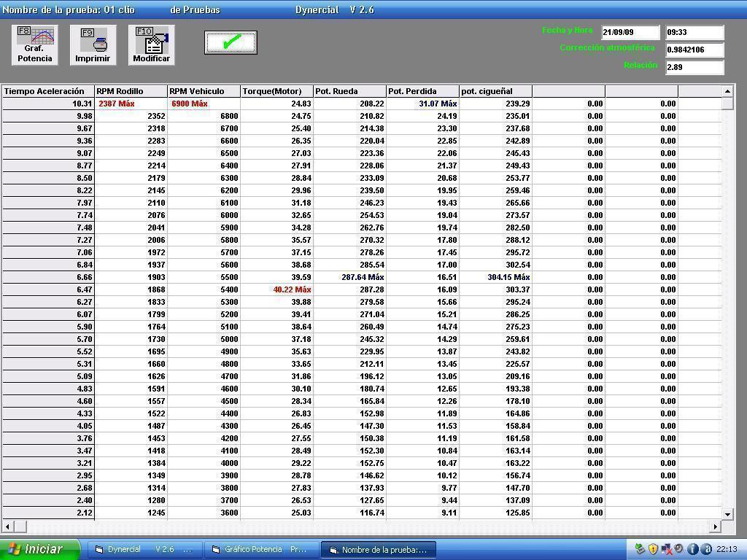This screenshot has width=747, height=560.
Task: Click the blue info 'i' tray icon
Action: click(x=692, y=549)
